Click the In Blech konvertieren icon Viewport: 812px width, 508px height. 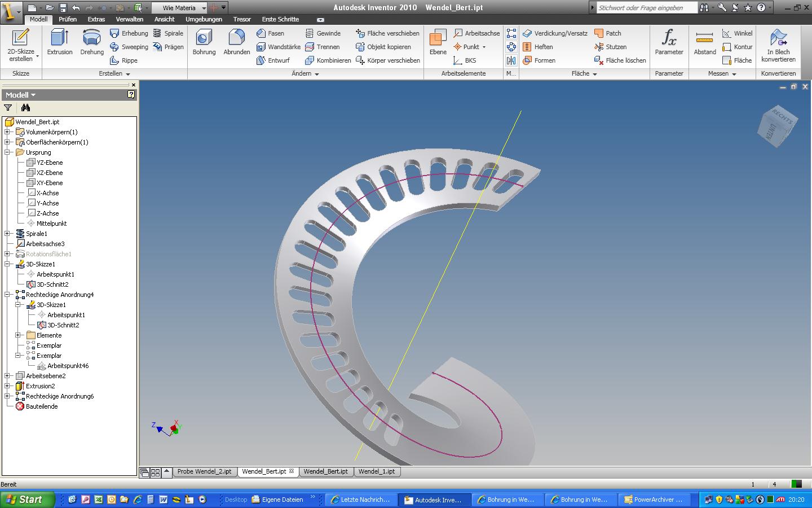tap(778, 45)
